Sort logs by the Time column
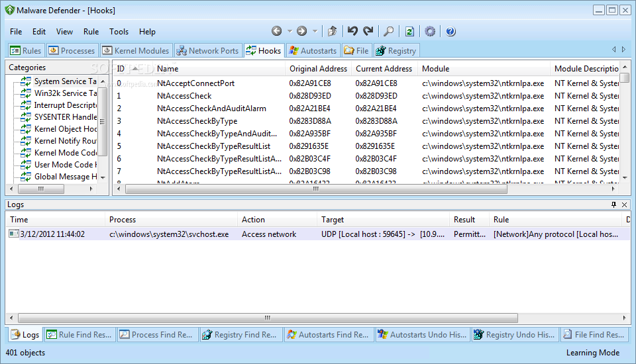The width and height of the screenshot is (636, 364). click(x=55, y=219)
